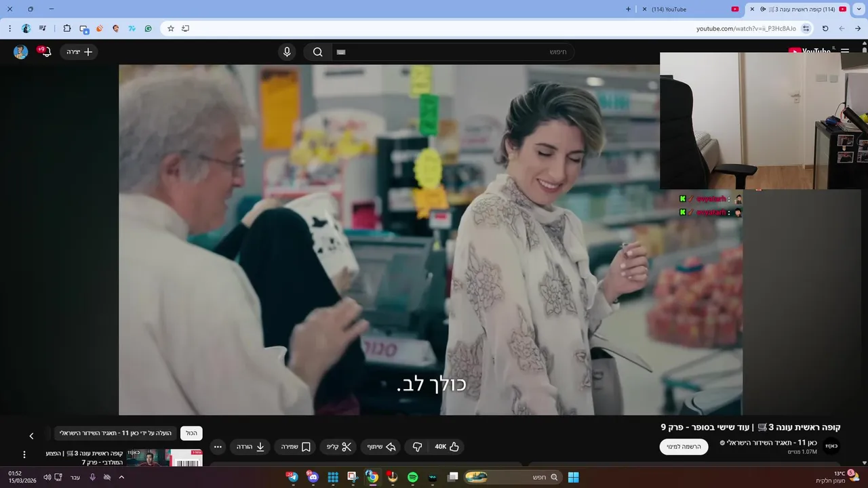Open the suggested video פרק 7 thumbnail
This screenshot has height=488, width=868.
164,458
